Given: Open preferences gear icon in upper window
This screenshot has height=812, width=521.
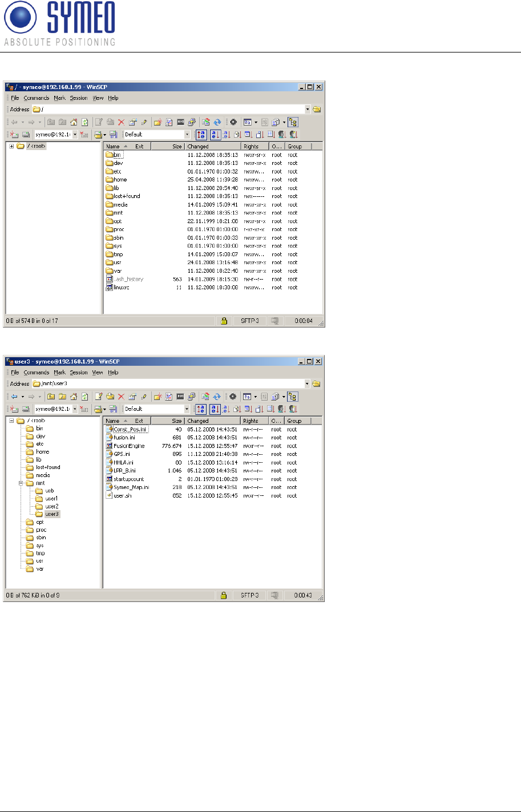Looking at the screenshot, I should pyautogui.click(x=233, y=122).
